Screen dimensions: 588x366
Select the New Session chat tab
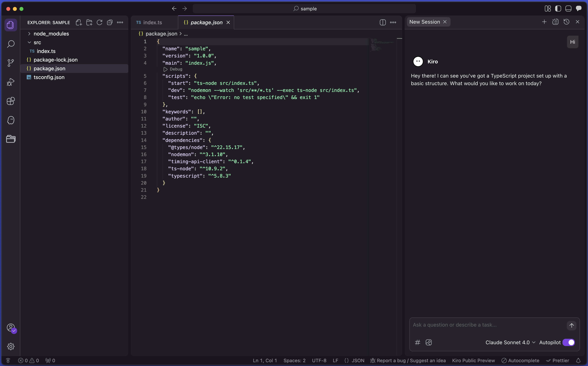click(424, 22)
